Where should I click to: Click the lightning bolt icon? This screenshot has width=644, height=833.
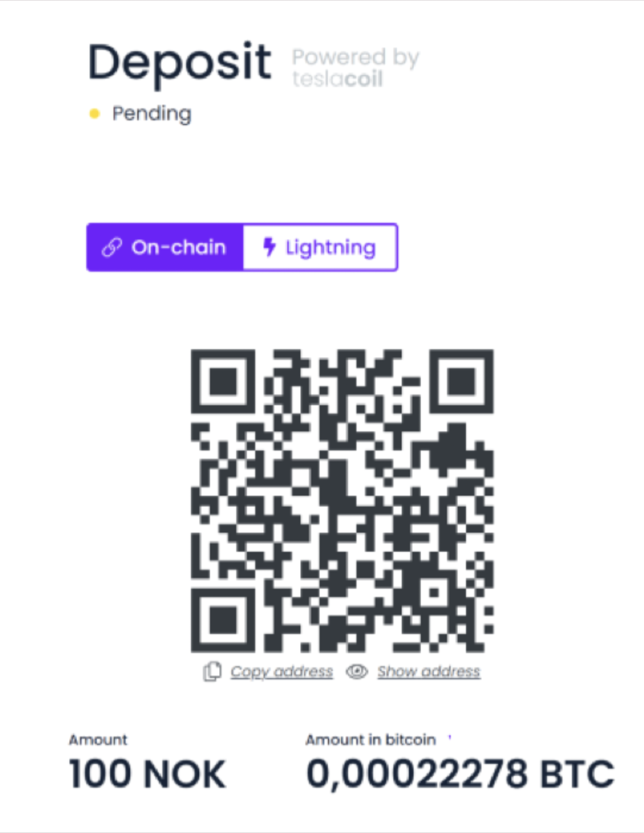click(x=270, y=247)
